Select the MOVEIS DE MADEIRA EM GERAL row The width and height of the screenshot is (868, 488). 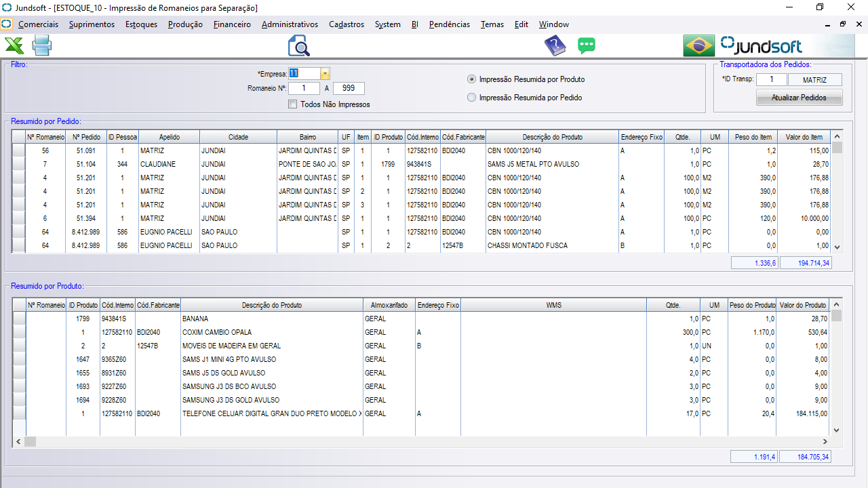coord(422,346)
